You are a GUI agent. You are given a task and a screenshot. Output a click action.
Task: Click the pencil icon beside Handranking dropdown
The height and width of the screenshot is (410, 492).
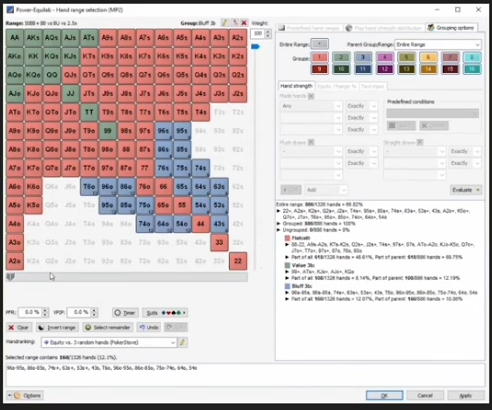point(183,342)
